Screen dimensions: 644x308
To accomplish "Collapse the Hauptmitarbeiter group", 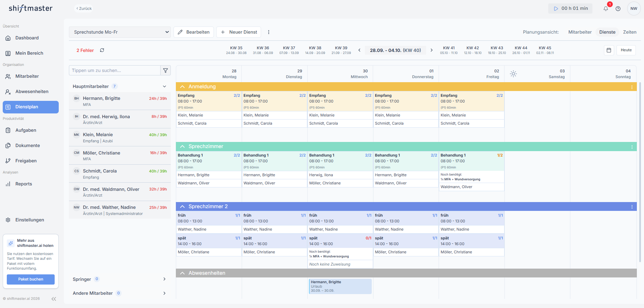I will coord(164,86).
